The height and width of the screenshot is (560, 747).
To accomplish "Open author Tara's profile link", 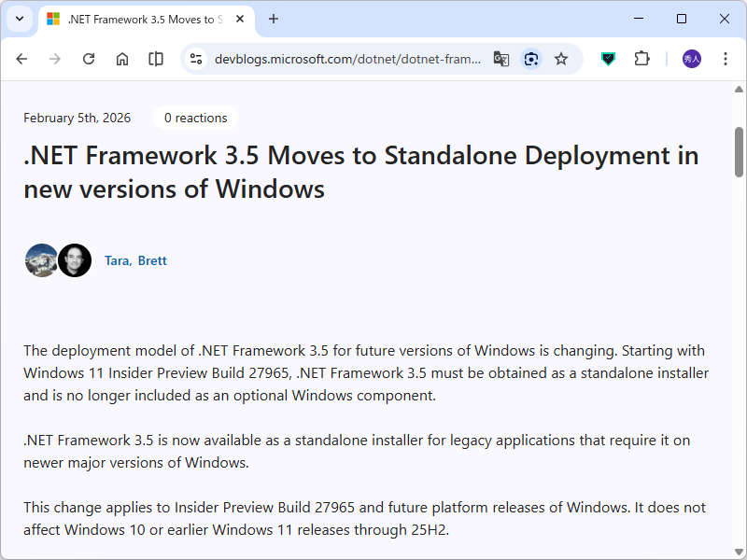I will 117,260.
